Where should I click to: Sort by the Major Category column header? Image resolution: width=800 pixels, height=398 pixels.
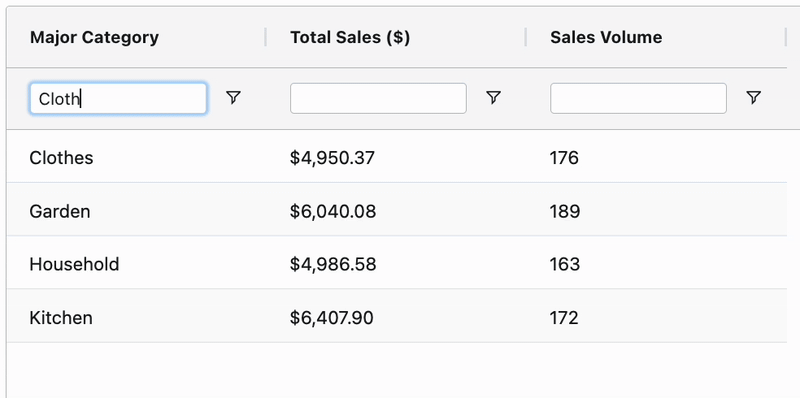click(x=94, y=37)
